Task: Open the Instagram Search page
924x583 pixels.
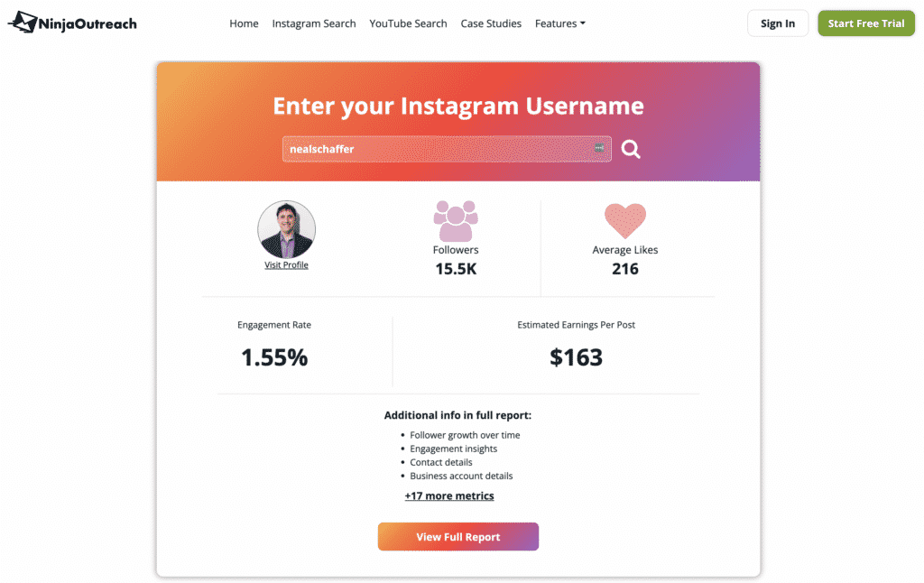Action: [314, 23]
